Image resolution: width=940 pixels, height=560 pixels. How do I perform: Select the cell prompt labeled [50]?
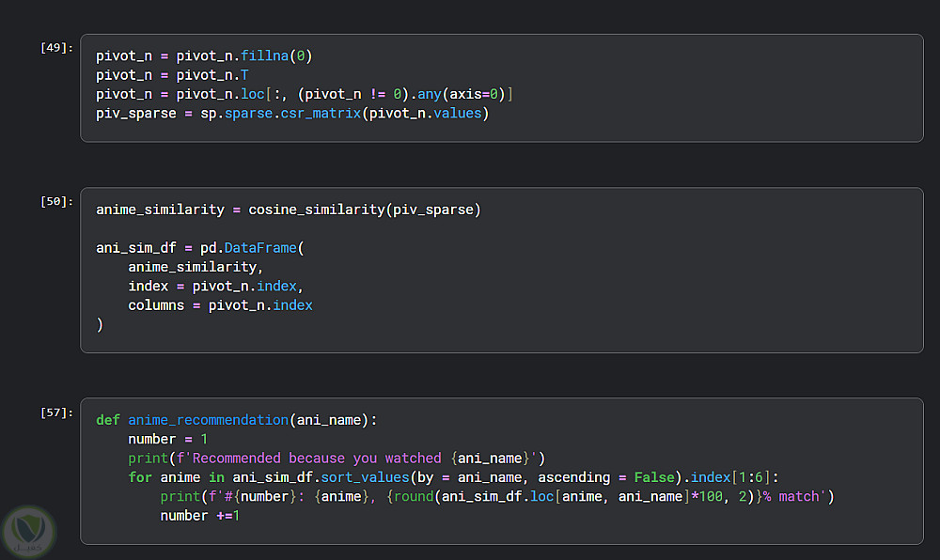tap(56, 202)
